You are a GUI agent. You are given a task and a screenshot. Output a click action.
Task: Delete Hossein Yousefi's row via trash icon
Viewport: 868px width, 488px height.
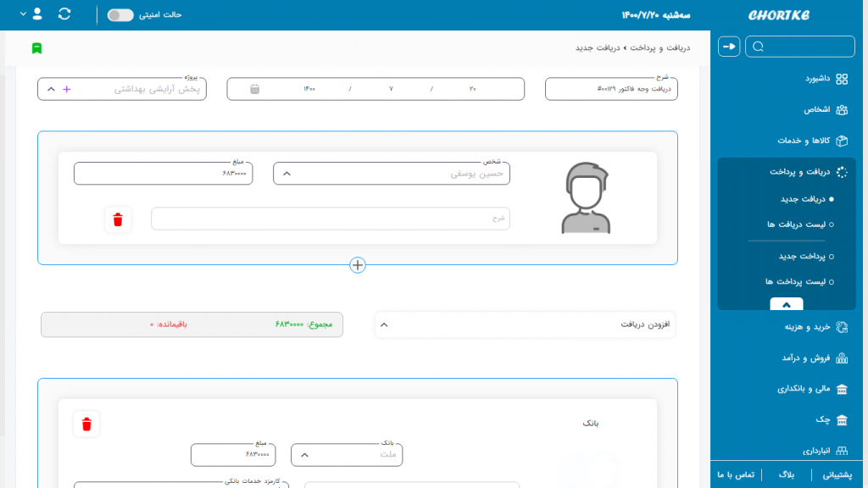tap(119, 219)
